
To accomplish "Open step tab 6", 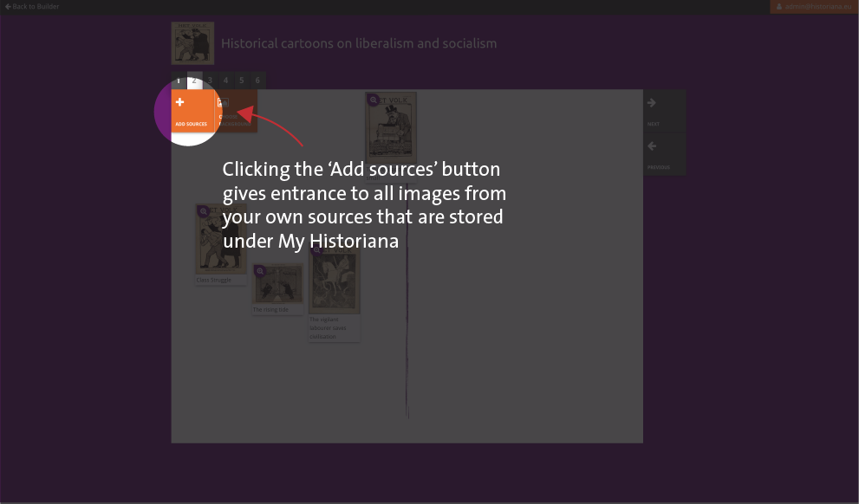I will (x=257, y=81).
